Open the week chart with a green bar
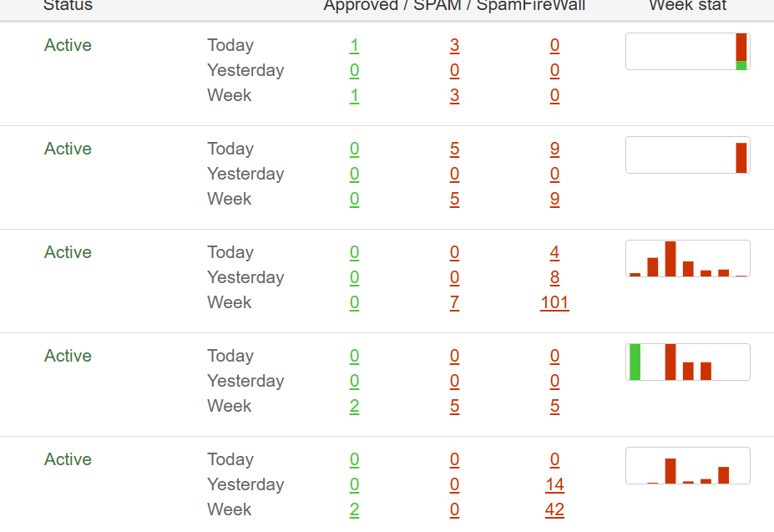Image resolution: width=774 pixels, height=532 pixels. tap(687, 362)
